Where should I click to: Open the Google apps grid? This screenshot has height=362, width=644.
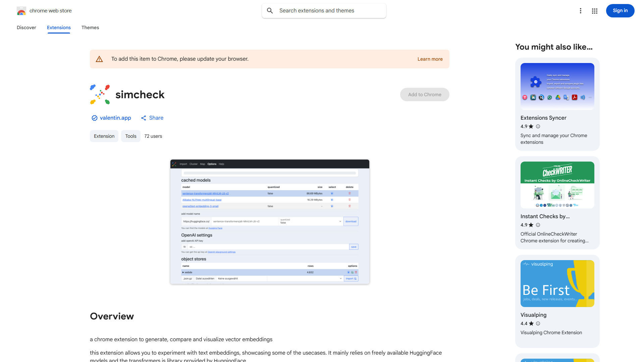[x=595, y=11]
